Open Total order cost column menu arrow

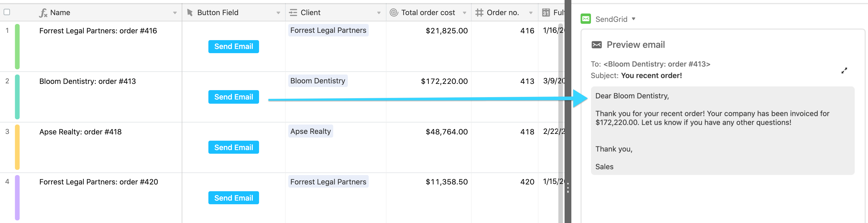tap(464, 13)
